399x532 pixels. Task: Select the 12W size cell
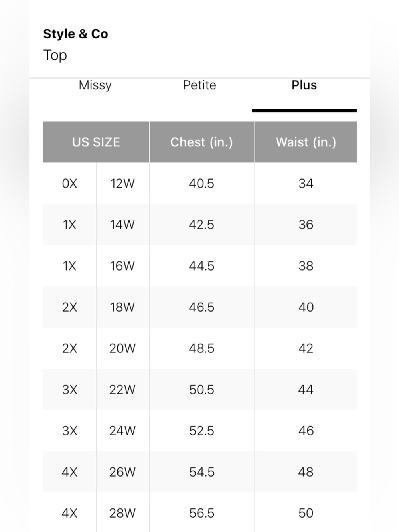pyautogui.click(x=122, y=184)
